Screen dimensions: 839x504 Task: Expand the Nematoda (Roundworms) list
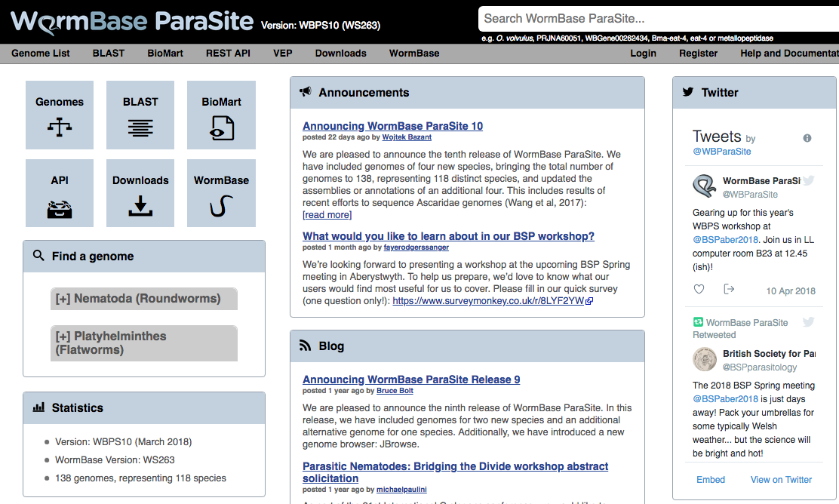[143, 299]
